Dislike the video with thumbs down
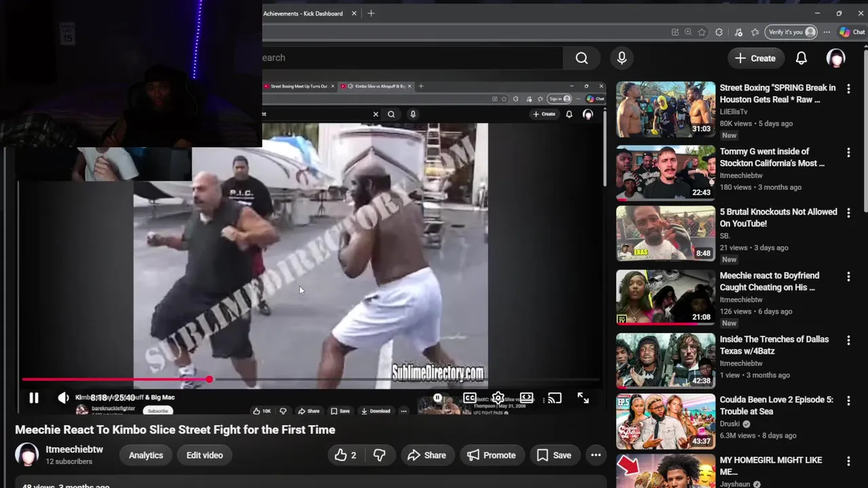Screen dimensions: 868x488 coord(379,455)
